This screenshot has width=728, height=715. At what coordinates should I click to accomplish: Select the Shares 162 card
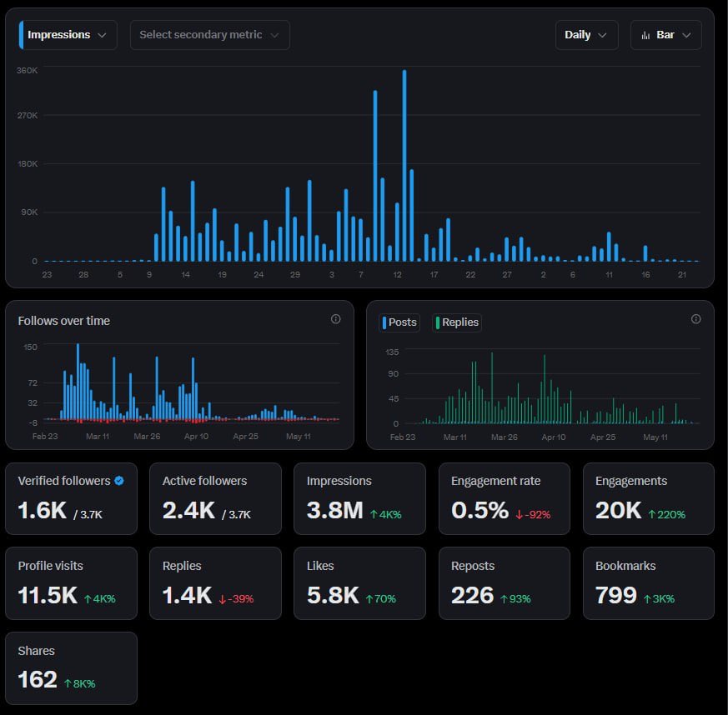pyautogui.click(x=71, y=668)
